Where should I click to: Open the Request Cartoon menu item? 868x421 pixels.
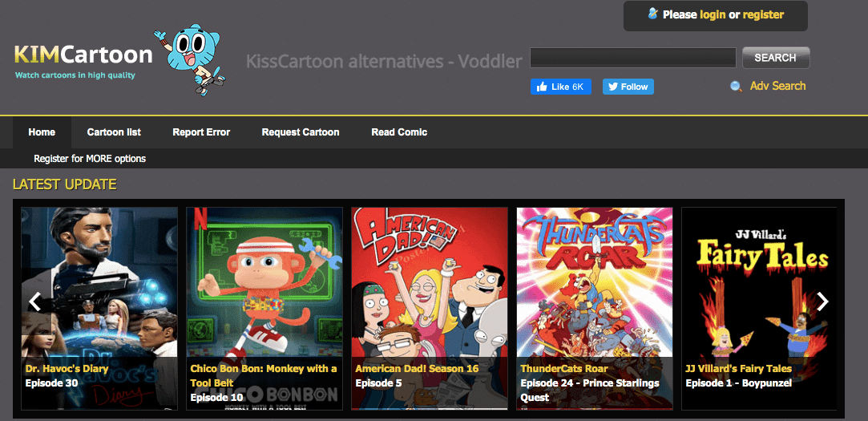pos(301,132)
